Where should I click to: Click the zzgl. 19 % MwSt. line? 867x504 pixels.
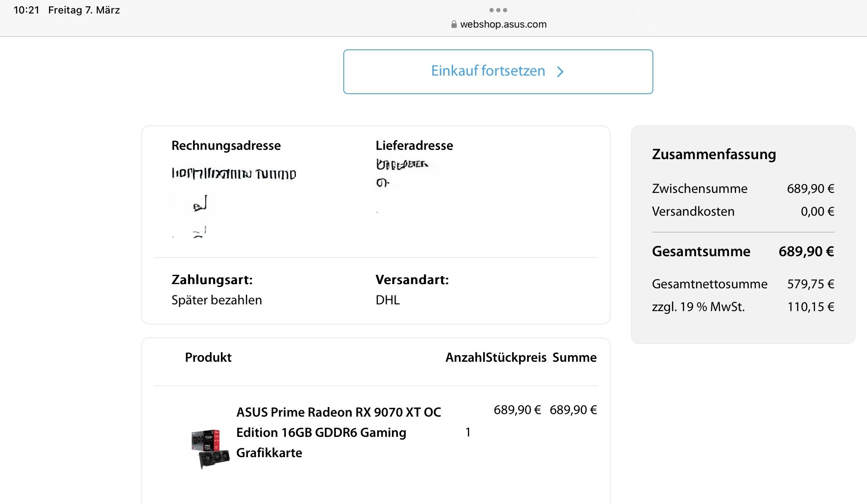[698, 307]
